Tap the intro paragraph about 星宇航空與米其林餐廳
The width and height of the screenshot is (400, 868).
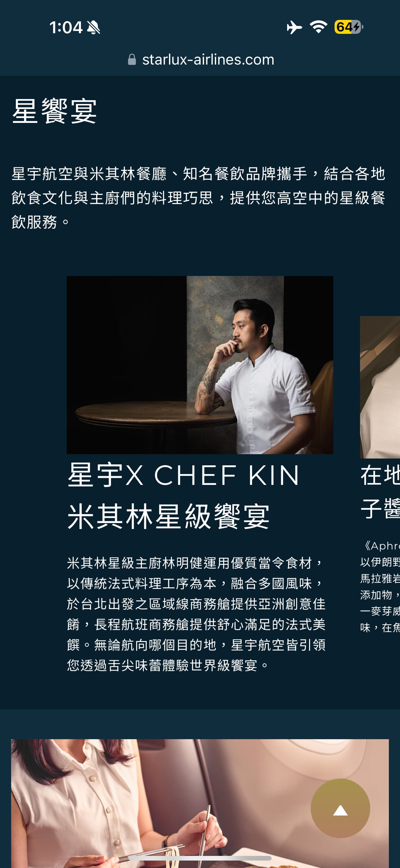click(x=199, y=198)
